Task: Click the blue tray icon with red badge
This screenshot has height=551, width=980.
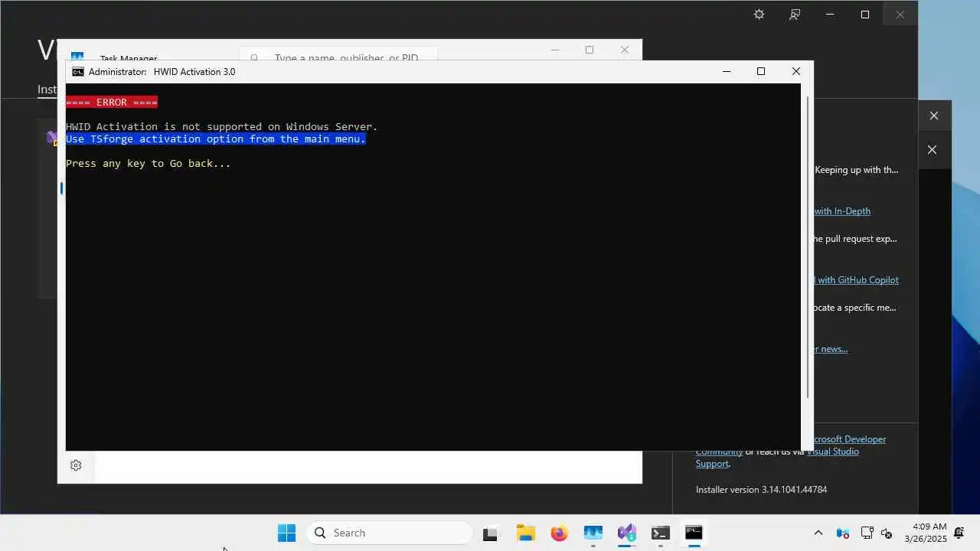Action: 843,533
